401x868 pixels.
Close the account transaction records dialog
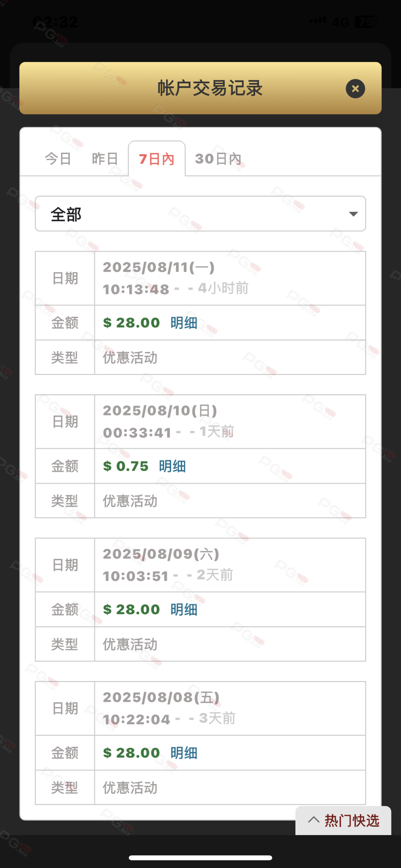355,89
